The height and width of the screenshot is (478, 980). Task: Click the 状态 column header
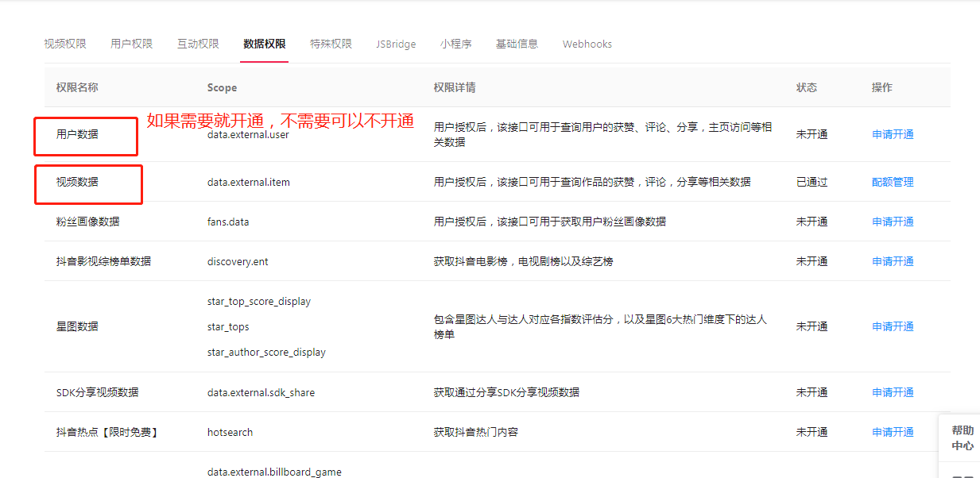point(807,87)
